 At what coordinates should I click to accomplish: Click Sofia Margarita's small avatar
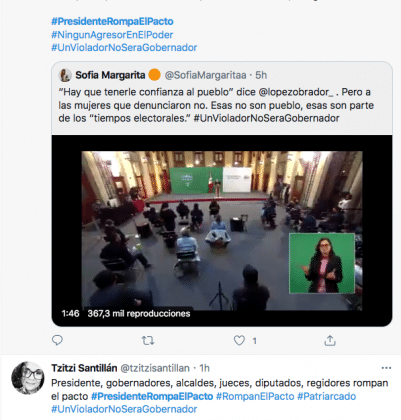click(x=65, y=75)
